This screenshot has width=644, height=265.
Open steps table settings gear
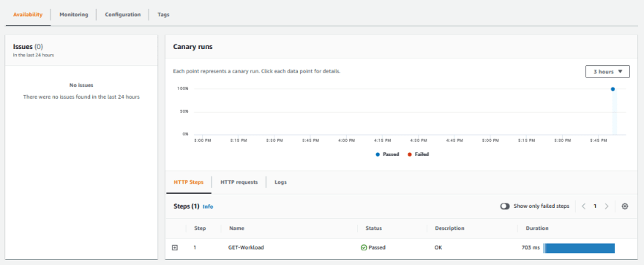(625, 206)
